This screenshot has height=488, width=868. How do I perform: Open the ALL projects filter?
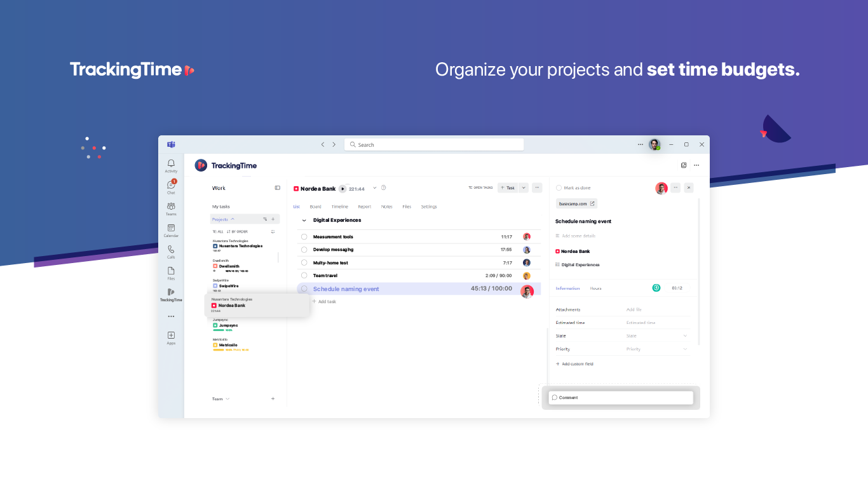217,231
